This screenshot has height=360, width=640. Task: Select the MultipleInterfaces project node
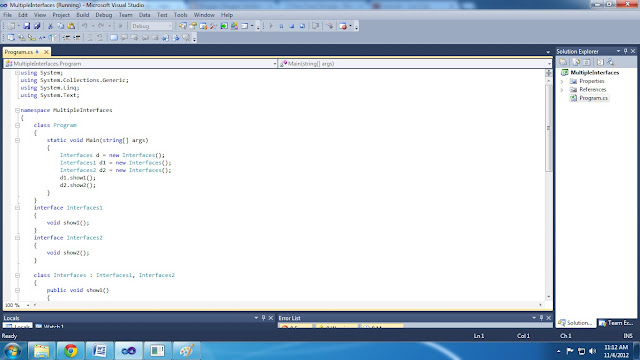[x=594, y=73]
